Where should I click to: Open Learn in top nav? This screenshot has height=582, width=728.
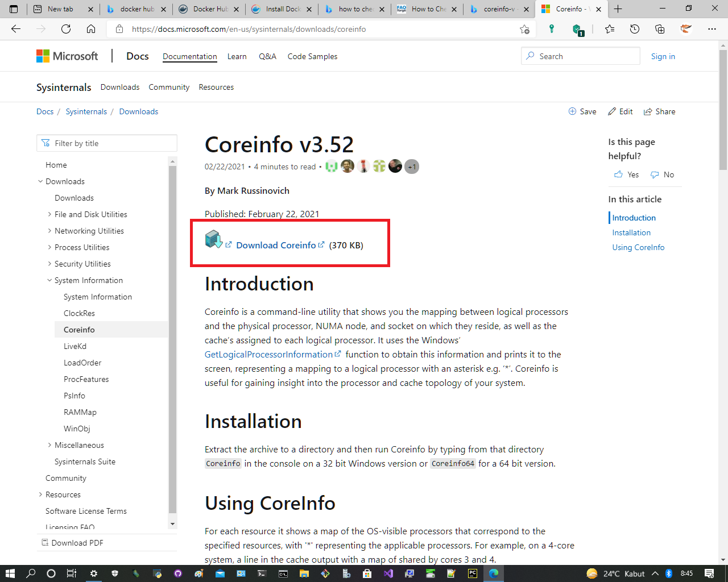pyautogui.click(x=237, y=56)
